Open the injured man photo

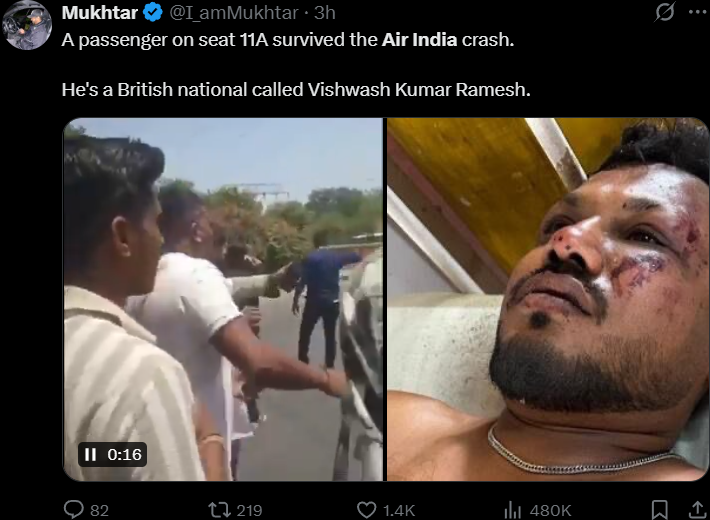pos(547,299)
